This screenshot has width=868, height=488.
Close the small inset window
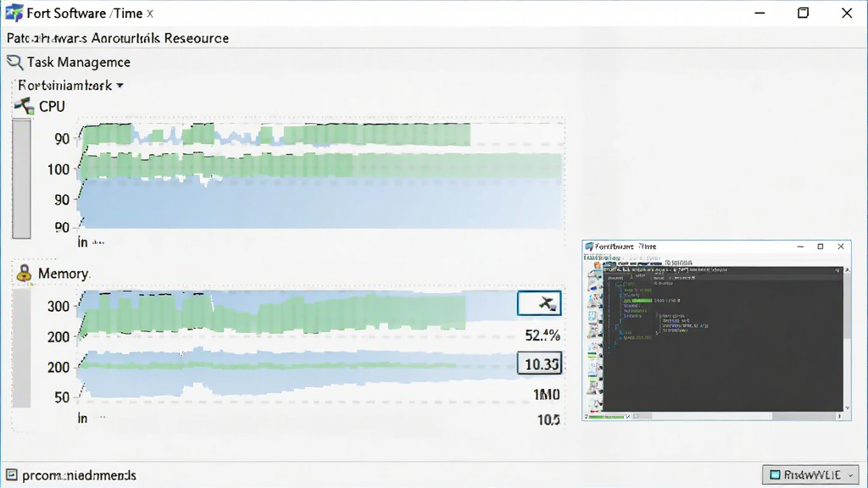point(841,247)
